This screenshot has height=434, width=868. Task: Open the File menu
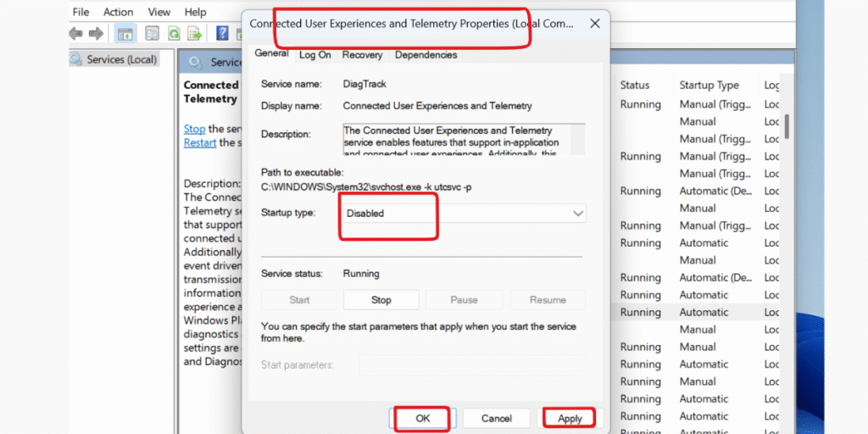coord(81,12)
